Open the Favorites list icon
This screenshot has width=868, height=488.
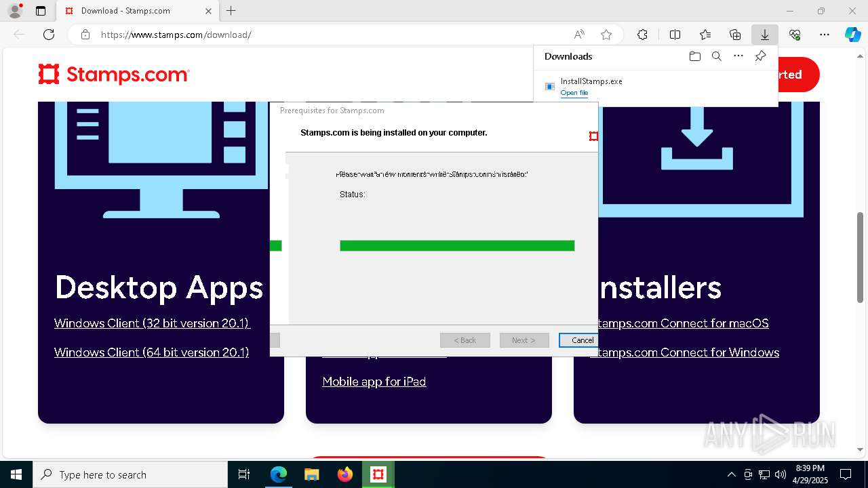click(x=705, y=35)
